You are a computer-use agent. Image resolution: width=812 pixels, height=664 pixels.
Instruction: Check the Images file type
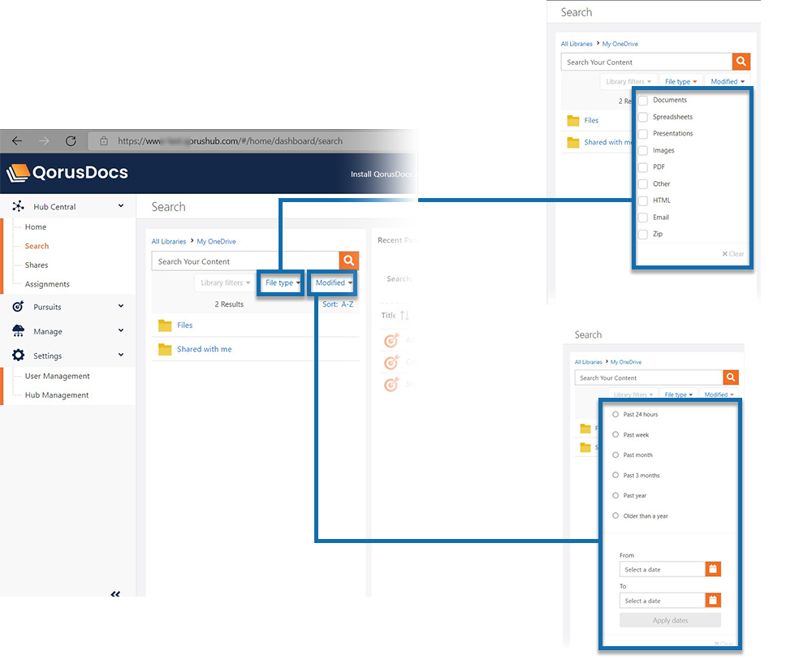642,151
